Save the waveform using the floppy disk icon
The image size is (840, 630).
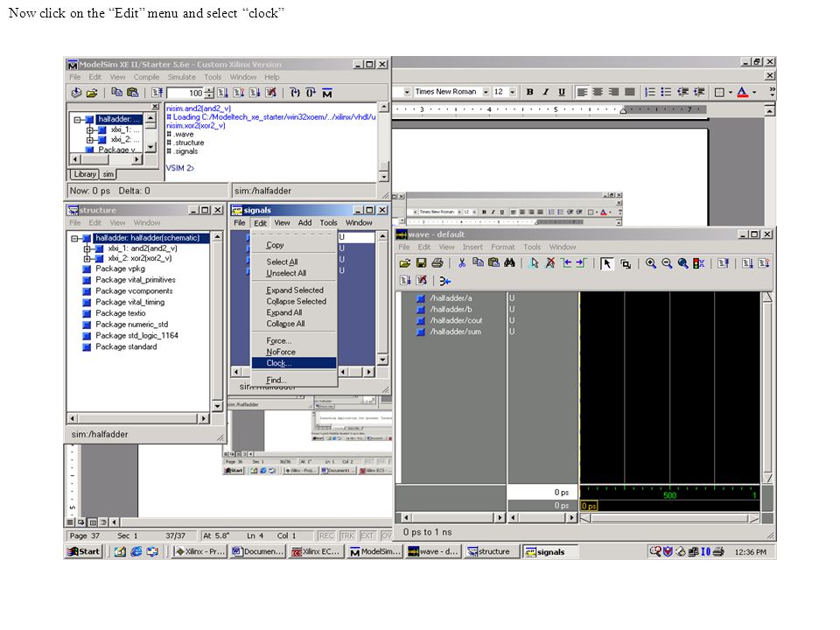coord(421,263)
